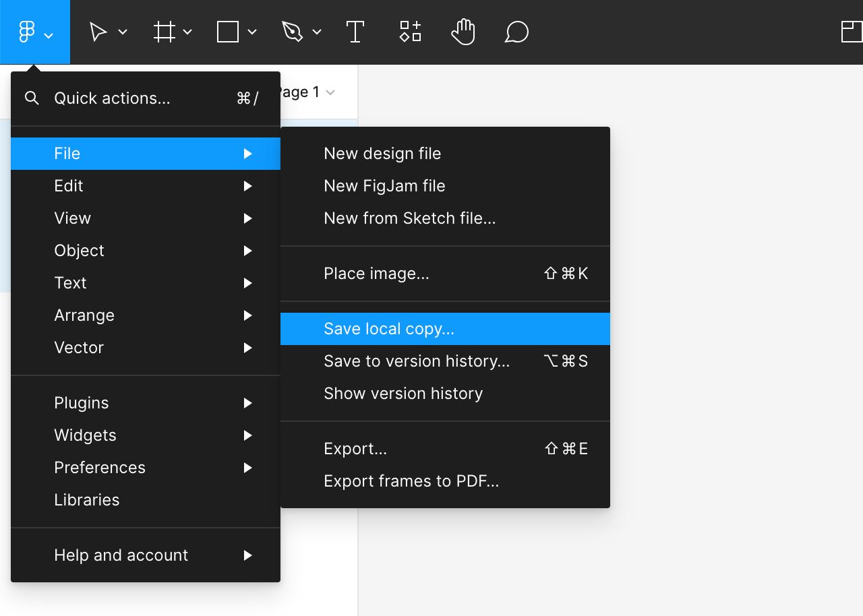Select Show version history
The image size is (863, 616).
click(x=403, y=394)
